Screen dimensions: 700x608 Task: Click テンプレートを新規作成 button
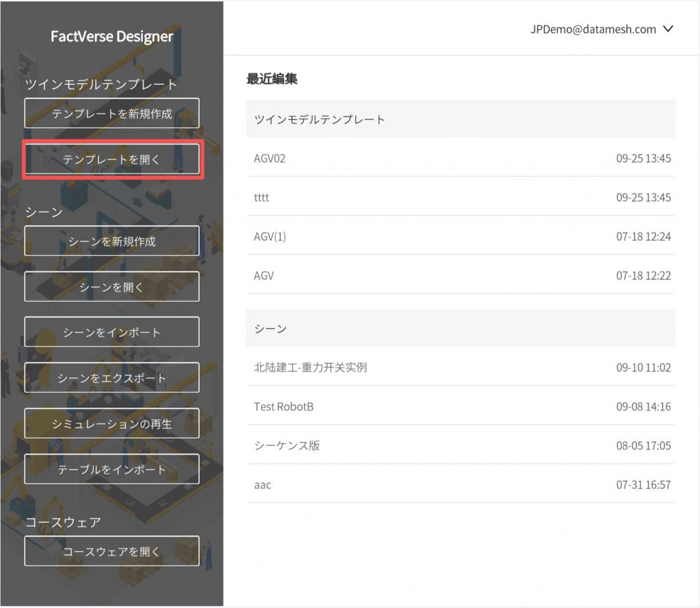pyautogui.click(x=111, y=114)
